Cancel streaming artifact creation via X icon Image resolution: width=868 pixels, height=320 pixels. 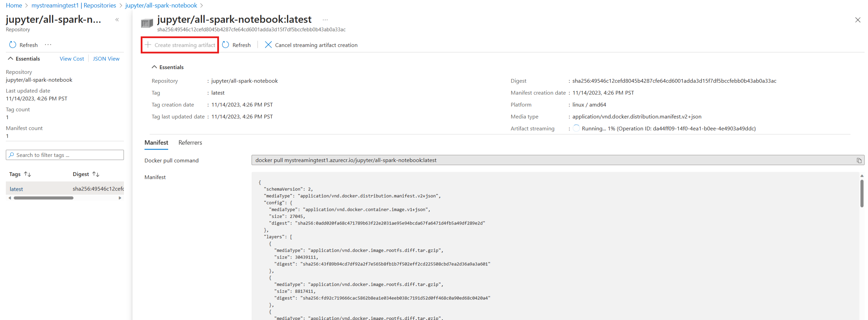point(268,45)
